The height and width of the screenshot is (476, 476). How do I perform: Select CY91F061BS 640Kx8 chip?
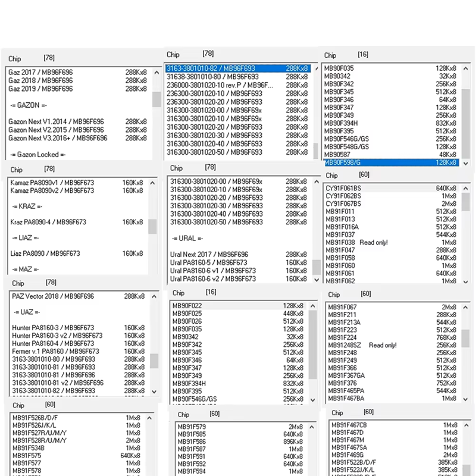pos(392,188)
